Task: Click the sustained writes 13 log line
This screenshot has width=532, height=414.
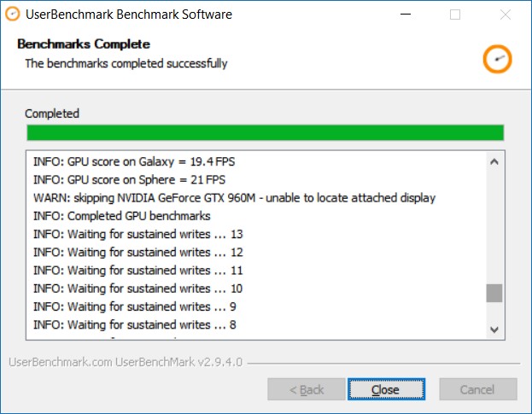Action: tap(138, 234)
